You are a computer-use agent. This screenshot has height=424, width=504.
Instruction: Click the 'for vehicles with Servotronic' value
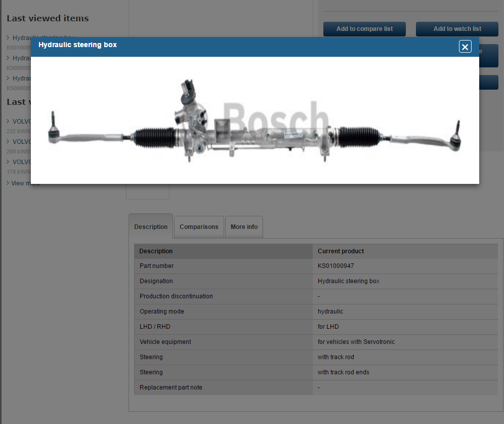[x=356, y=342]
